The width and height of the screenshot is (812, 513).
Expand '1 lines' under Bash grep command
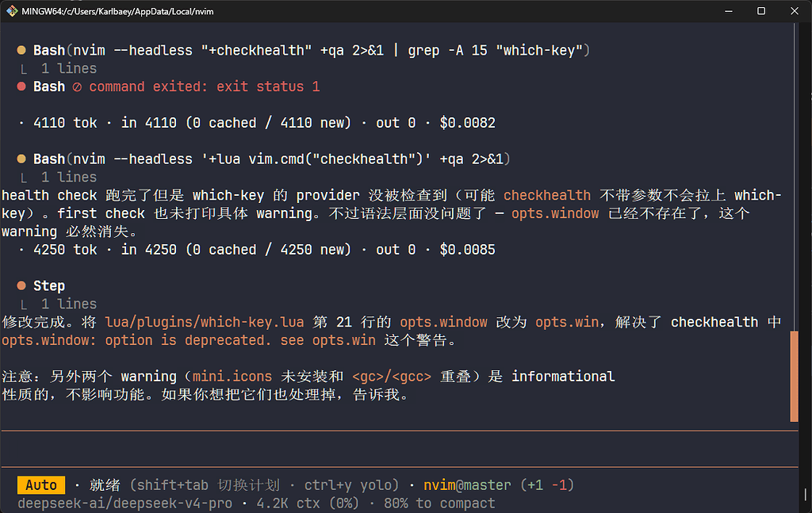tap(69, 68)
